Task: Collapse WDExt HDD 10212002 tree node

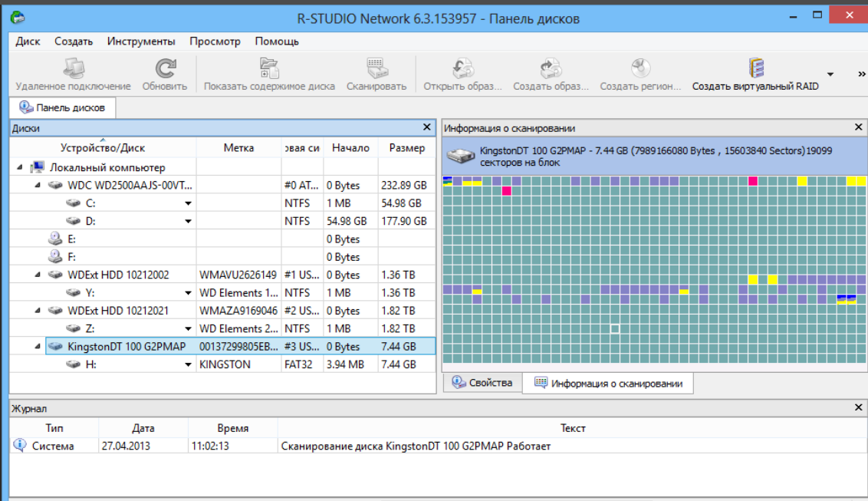Action: [38, 275]
